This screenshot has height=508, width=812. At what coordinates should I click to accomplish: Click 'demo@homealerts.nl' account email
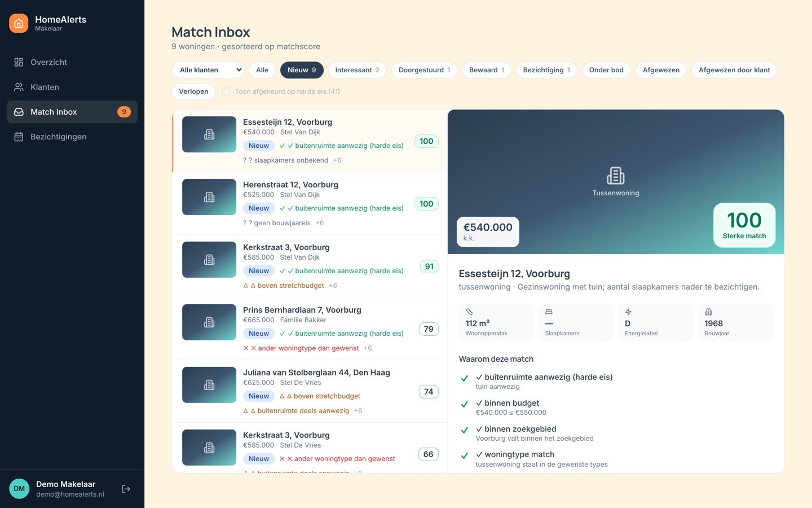click(x=70, y=494)
